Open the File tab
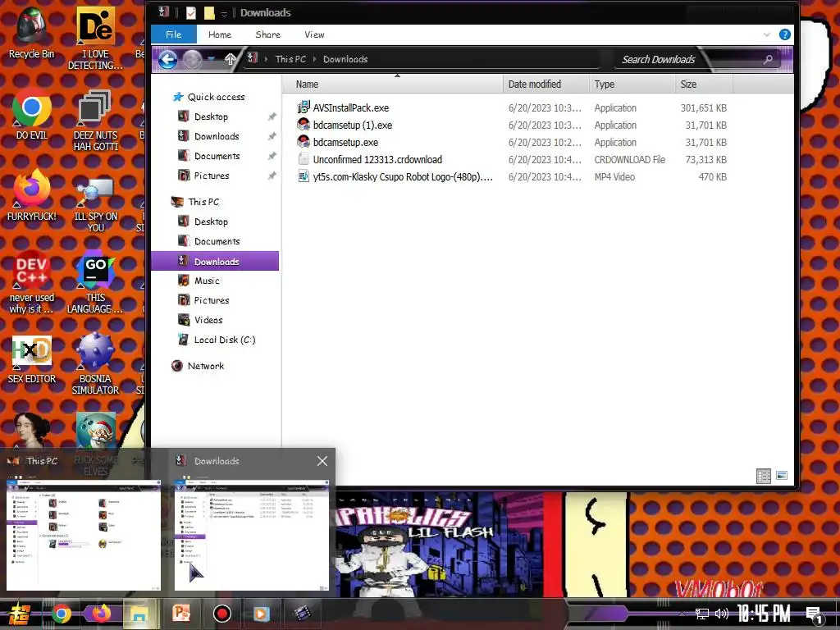This screenshot has width=840, height=630. tap(174, 34)
